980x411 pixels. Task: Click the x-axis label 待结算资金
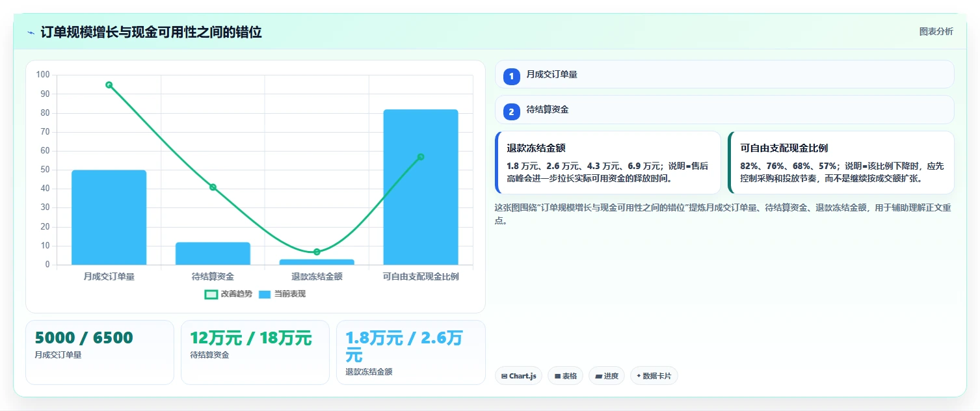click(213, 276)
